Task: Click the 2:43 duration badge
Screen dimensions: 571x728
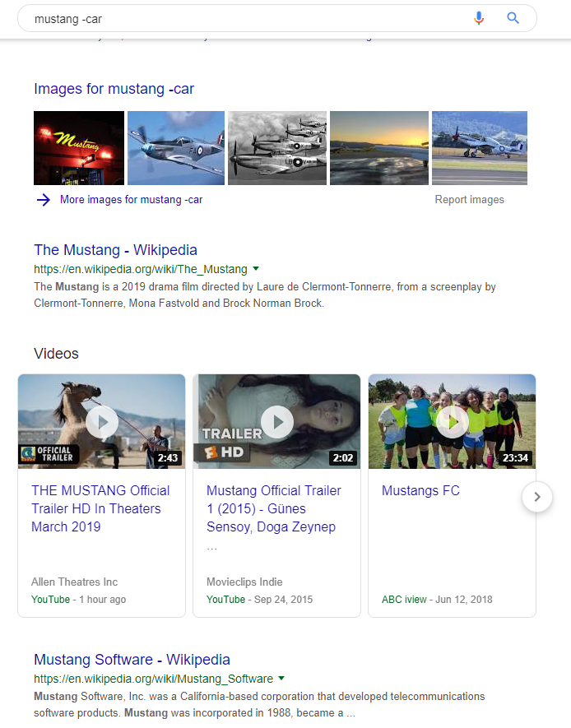Action: pos(168,458)
